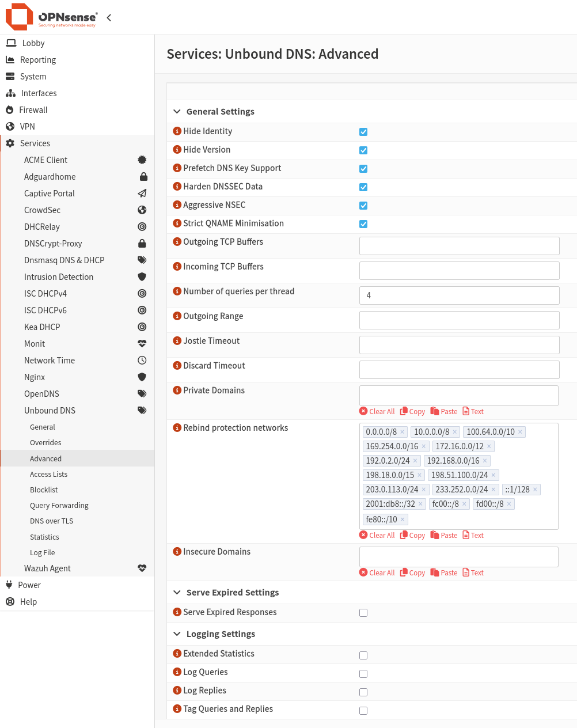This screenshot has height=728, width=577.
Task: Remove the fe80::/10 network tag
Action: coord(403,520)
